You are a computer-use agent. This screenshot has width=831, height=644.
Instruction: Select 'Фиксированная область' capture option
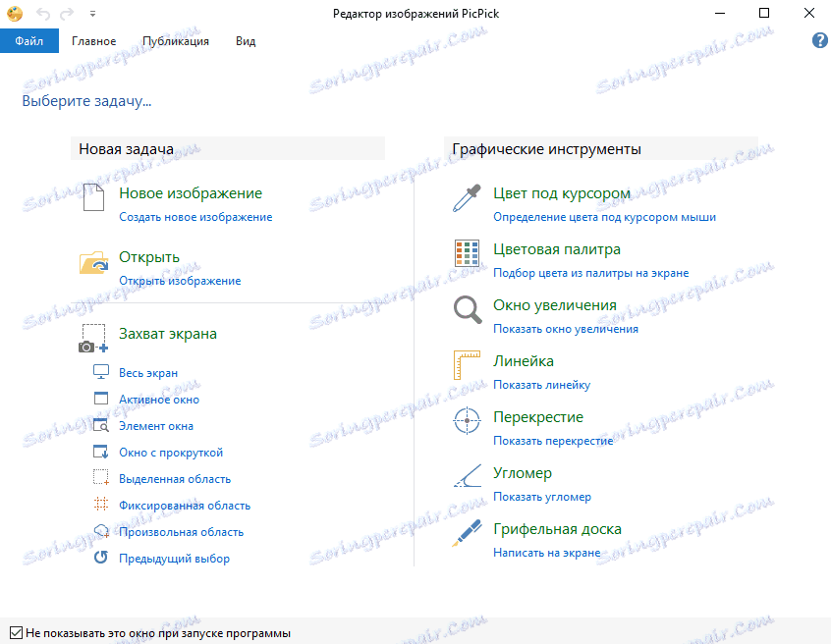[x=185, y=506]
